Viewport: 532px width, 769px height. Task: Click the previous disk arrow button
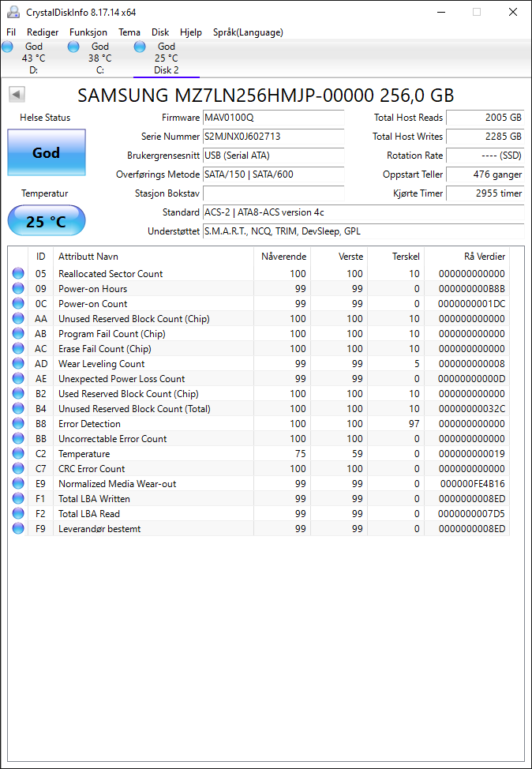pos(17,95)
